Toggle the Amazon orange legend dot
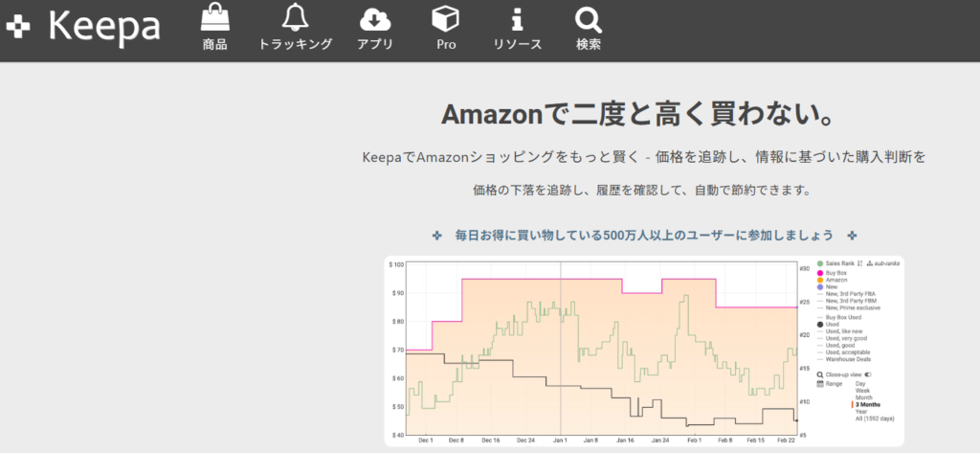Screen dimensions: 980x453 click(820, 281)
